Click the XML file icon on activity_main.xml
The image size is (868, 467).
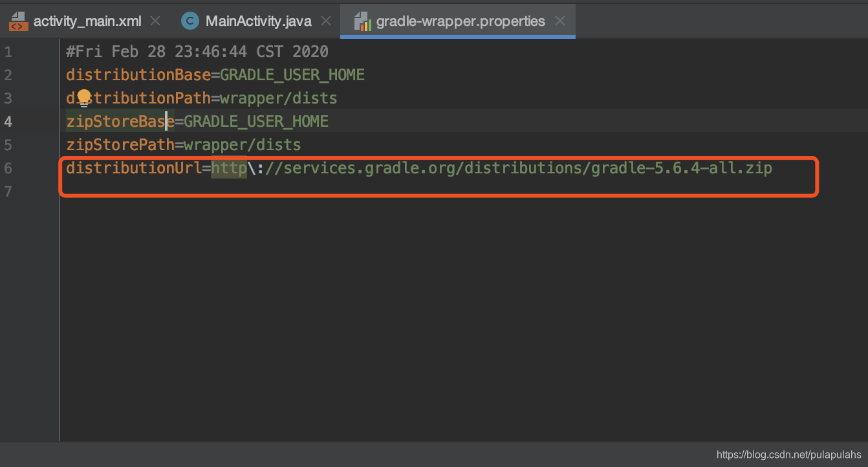point(19,21)
